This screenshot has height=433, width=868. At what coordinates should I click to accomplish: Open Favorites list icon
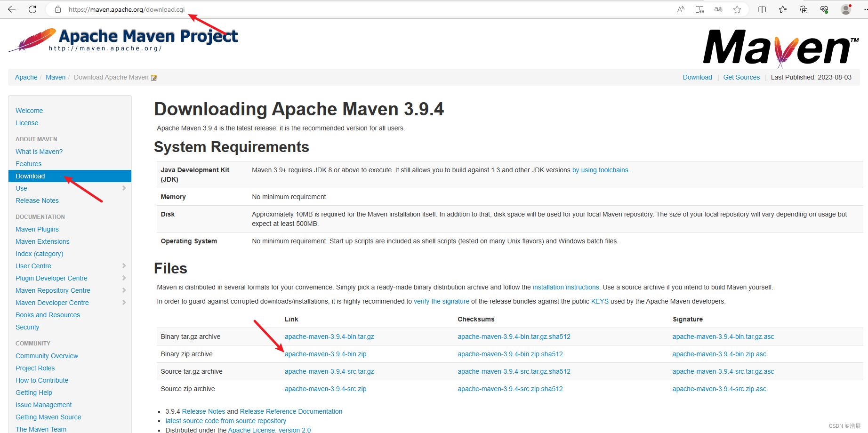click(x=783, y=9)
